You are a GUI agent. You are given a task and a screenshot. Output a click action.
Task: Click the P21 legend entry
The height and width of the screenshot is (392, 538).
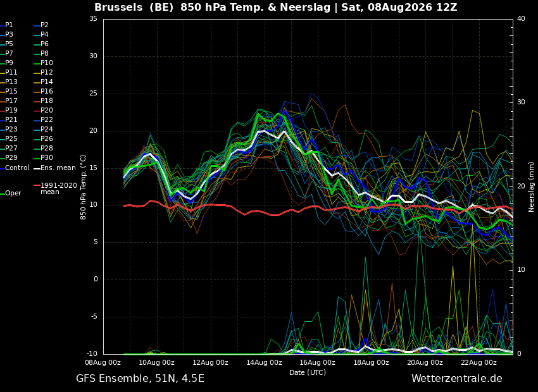(9, 120)
